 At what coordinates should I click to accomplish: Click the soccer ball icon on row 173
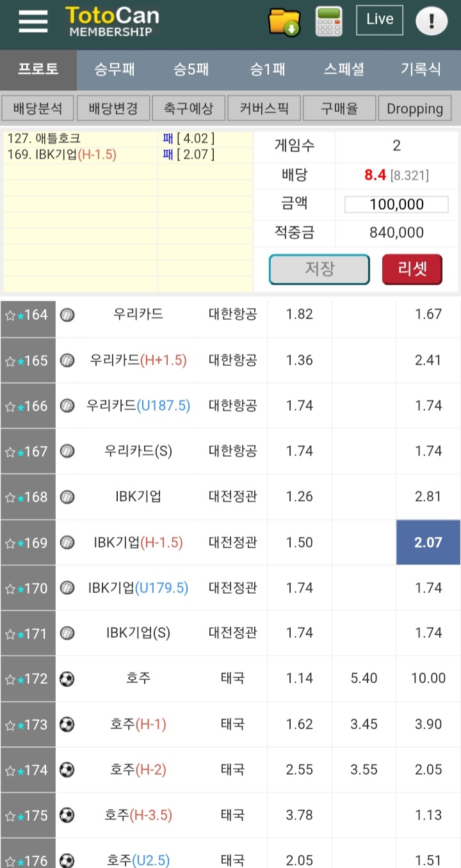[x=67, y=725]
